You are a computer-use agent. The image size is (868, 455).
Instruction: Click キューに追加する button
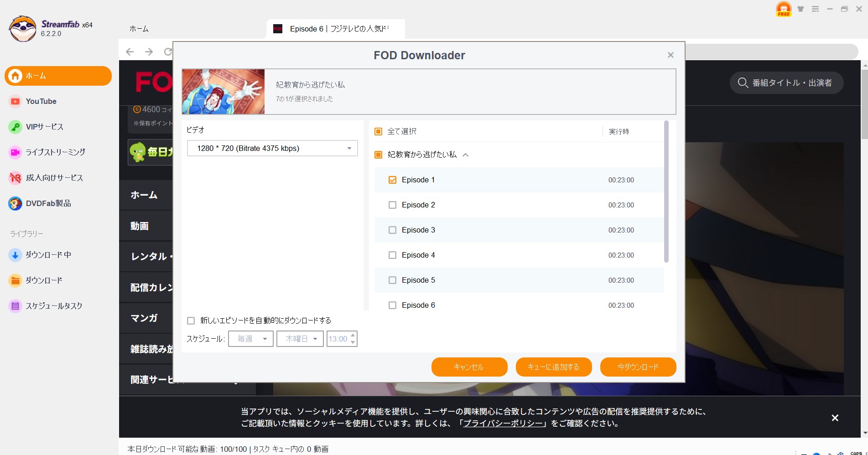point(554,367)
